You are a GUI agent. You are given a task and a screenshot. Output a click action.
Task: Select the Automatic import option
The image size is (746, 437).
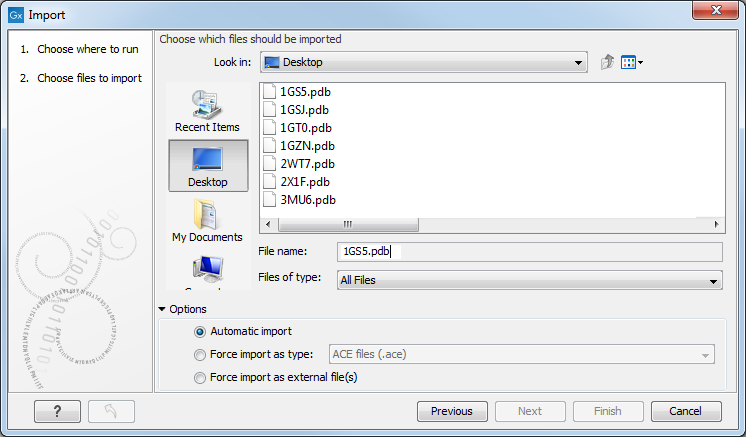[201, 331]
